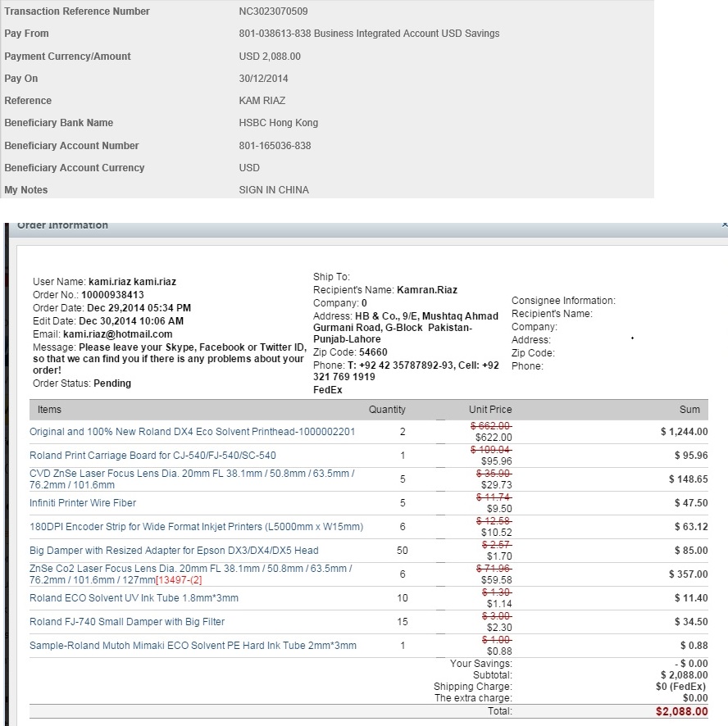
Task: Select the Big Damper sum $ 85.00
Action: coord(691,550)
